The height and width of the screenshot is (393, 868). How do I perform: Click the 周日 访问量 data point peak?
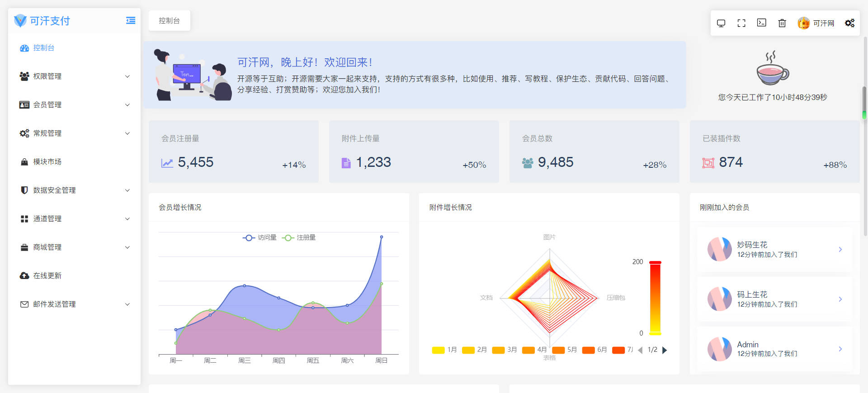(x=382, y=237)
